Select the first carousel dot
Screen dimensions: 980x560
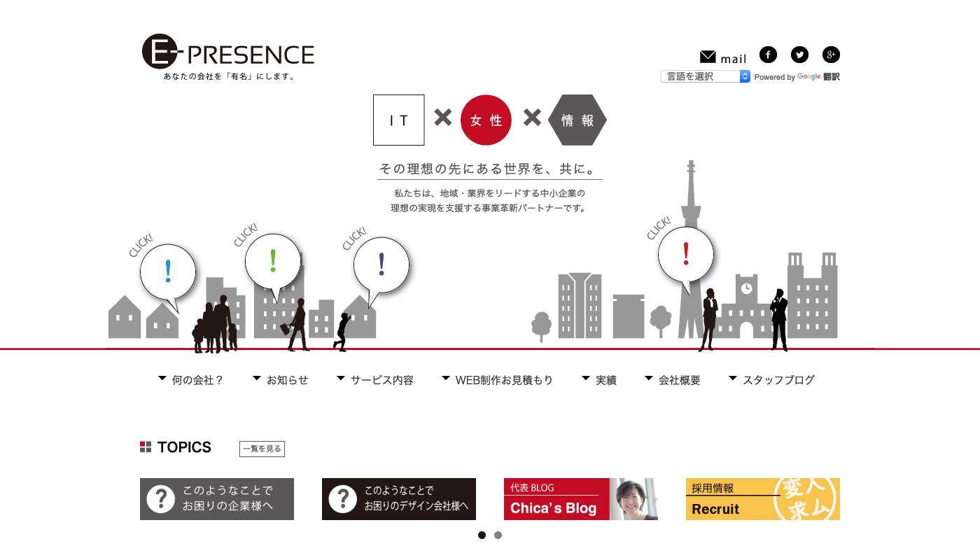482,535
